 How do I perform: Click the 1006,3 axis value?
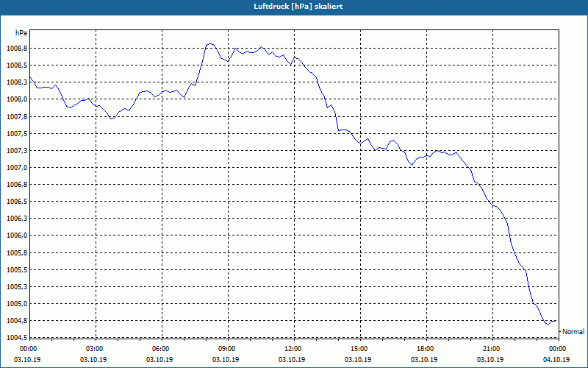click(17, 219)
